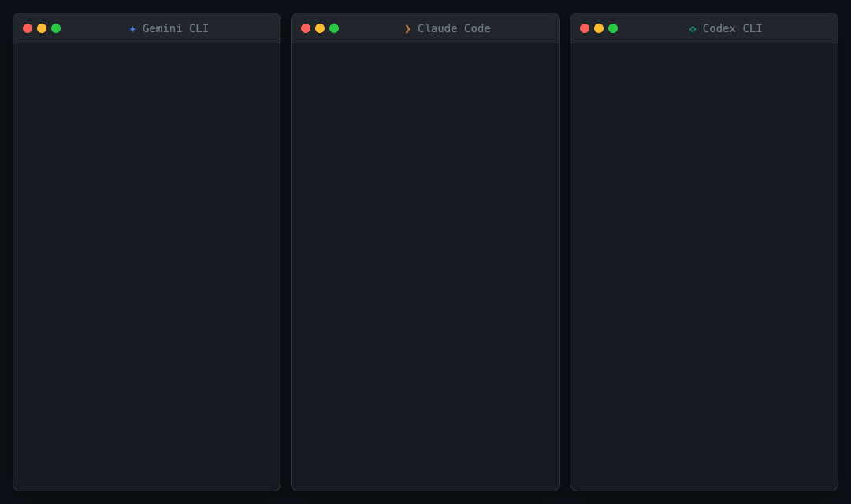Screen dimensions: 851x504
Task: Maximize the Gemini CLI window
Action: (x=56, y=28)
